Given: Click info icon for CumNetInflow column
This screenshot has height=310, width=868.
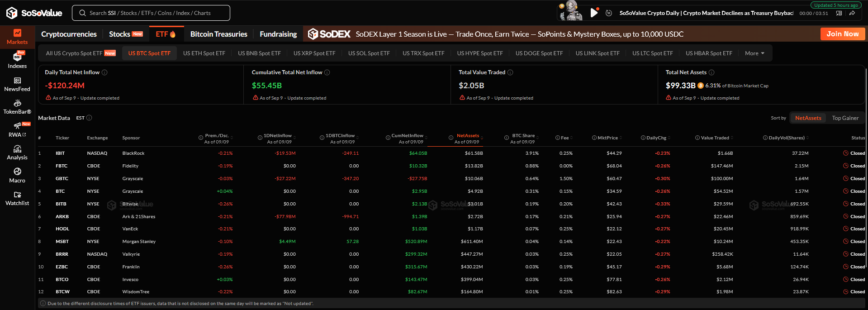Looking at the screenshot, I should point(388,138).
